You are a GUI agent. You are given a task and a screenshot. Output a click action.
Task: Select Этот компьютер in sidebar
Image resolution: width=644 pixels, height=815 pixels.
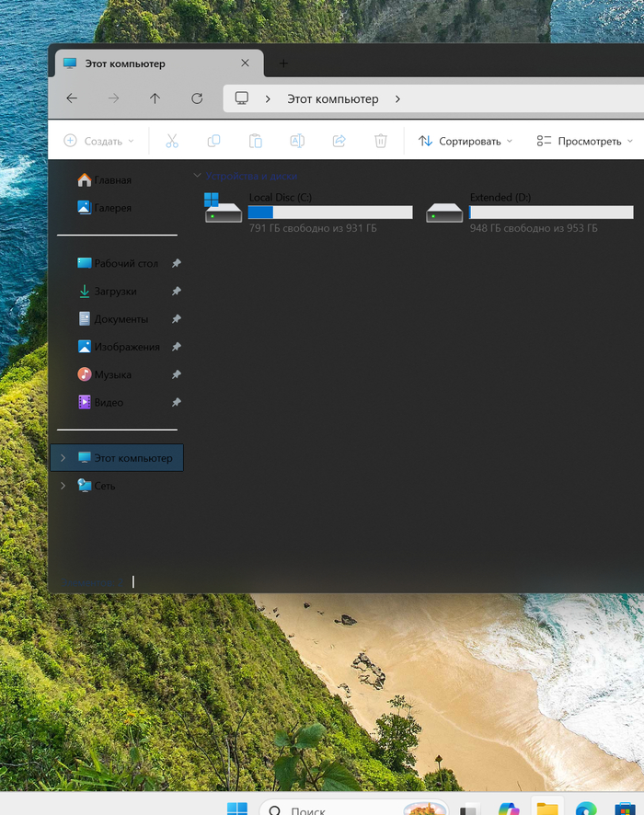click(x=117, y=457)
